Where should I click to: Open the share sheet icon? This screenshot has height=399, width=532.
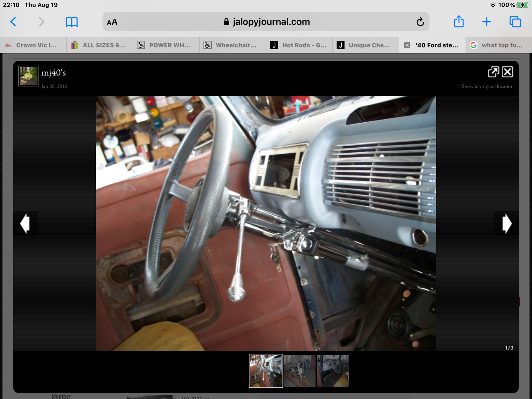[x=459, y=22]
